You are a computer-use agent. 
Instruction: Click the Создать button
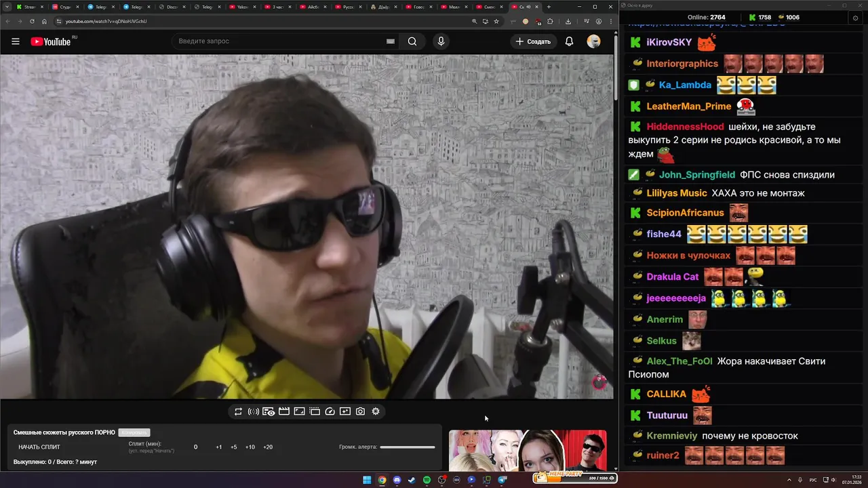click(533, 41)
